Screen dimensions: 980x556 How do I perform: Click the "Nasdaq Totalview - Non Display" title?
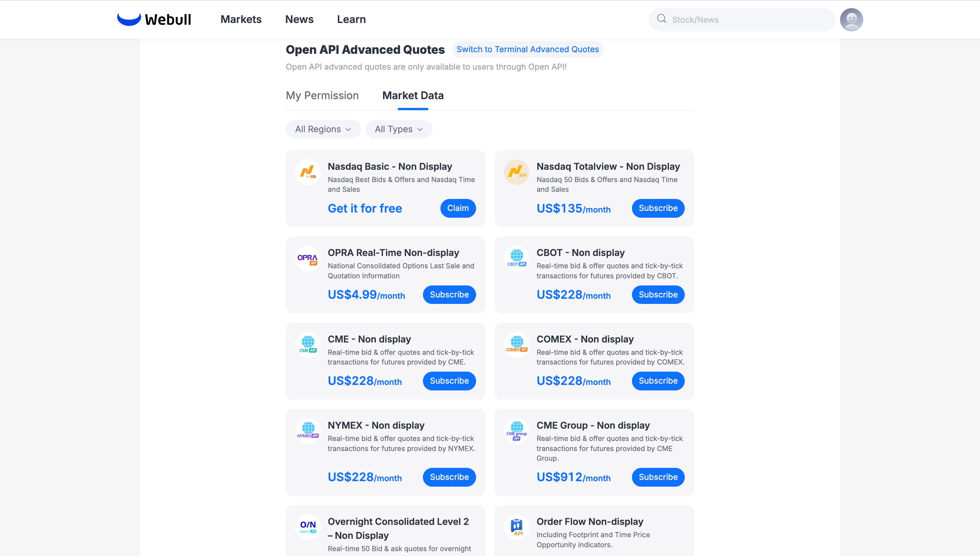(608, 167)
